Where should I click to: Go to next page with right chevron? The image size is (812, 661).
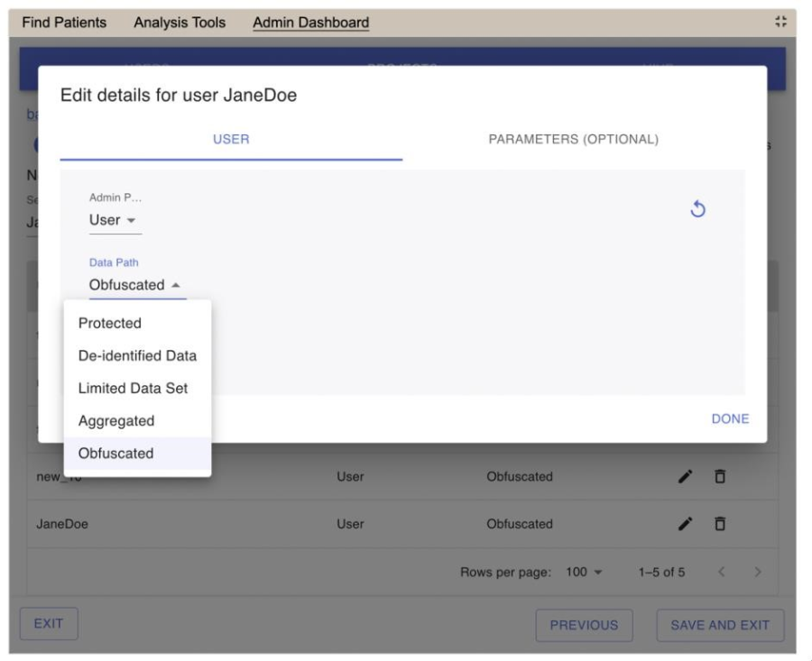(x=758, y=572)
